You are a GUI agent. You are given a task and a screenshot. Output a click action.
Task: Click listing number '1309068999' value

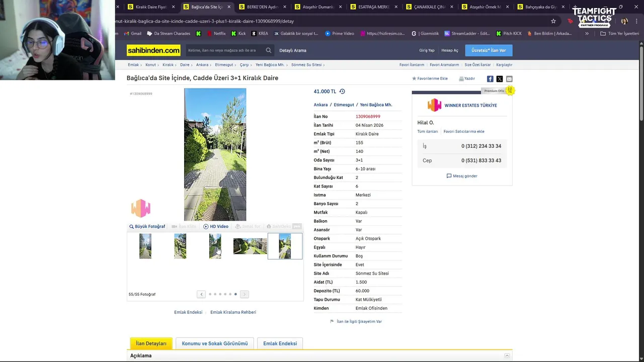point(368,117)
